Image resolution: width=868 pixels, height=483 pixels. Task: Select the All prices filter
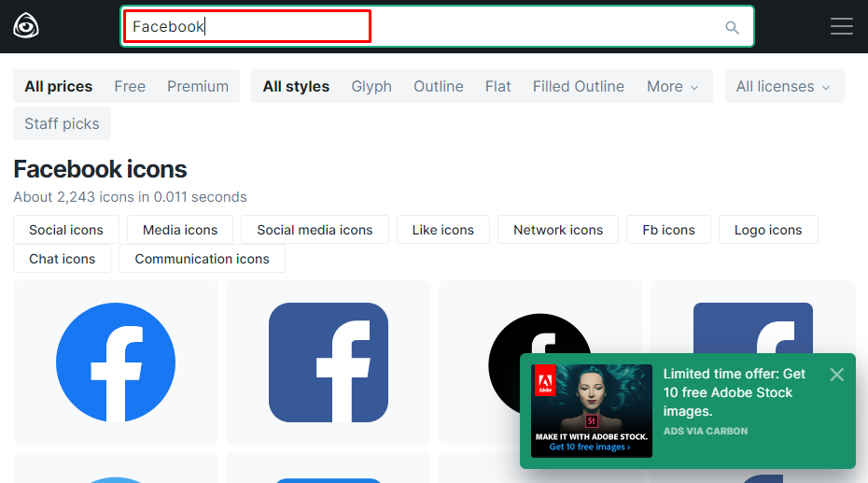click(58, 86)
